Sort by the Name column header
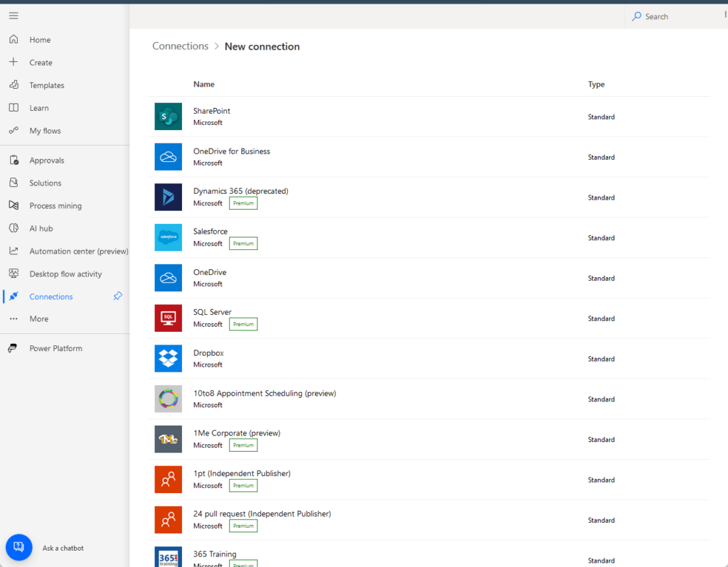Image resolution: width=728 pixels, height=567 pixels. point(204,84)
